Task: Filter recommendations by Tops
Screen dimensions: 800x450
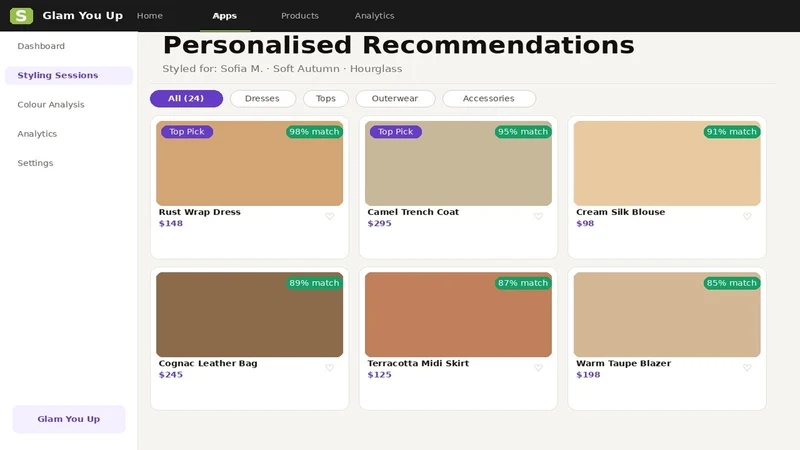Action: [326, 98]
